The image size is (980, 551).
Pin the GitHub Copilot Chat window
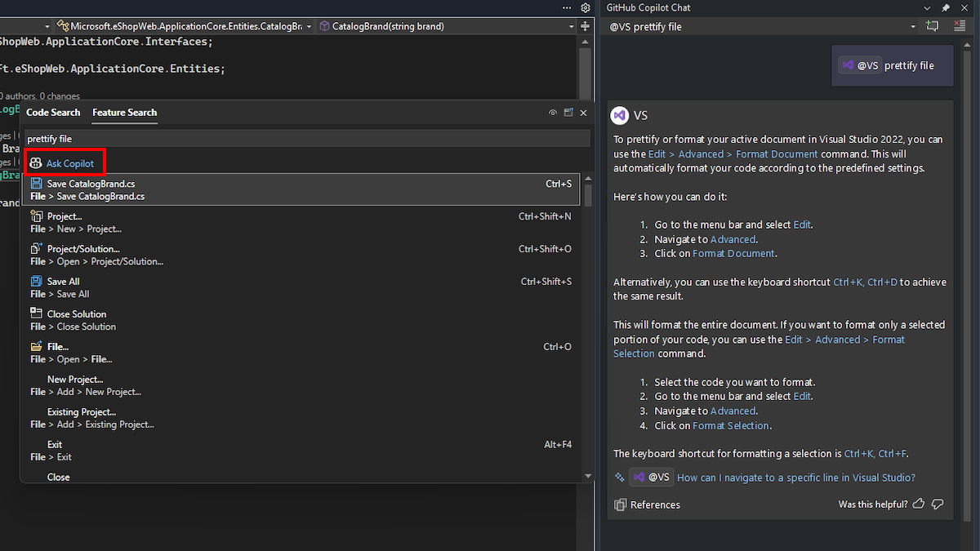click(x=945, y=7)
